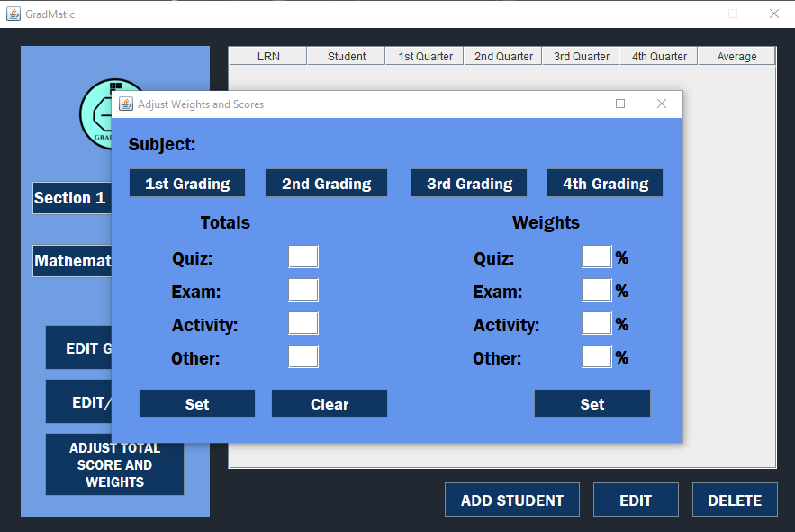Click the EDIT button near ADD STUDENT
The height and width of the screenshot is (532, 795).
(x=636, y=500)
